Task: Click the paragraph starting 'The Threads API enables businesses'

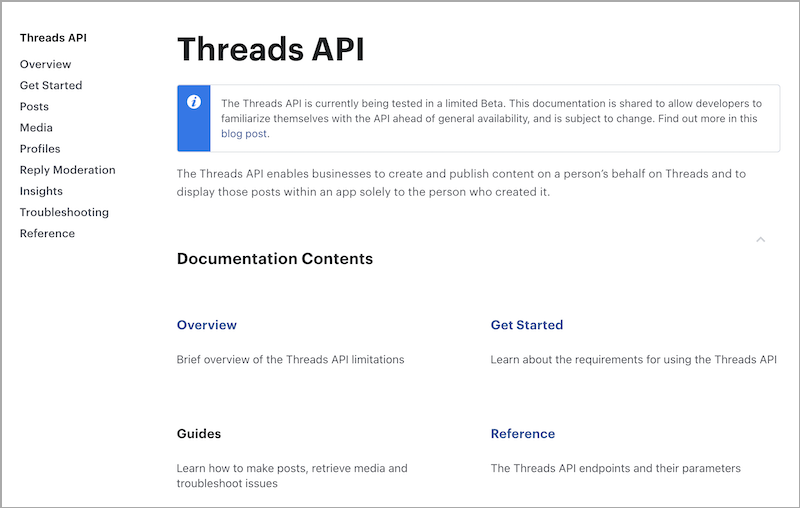Action: pyautogui.click(x=461, y=183)
